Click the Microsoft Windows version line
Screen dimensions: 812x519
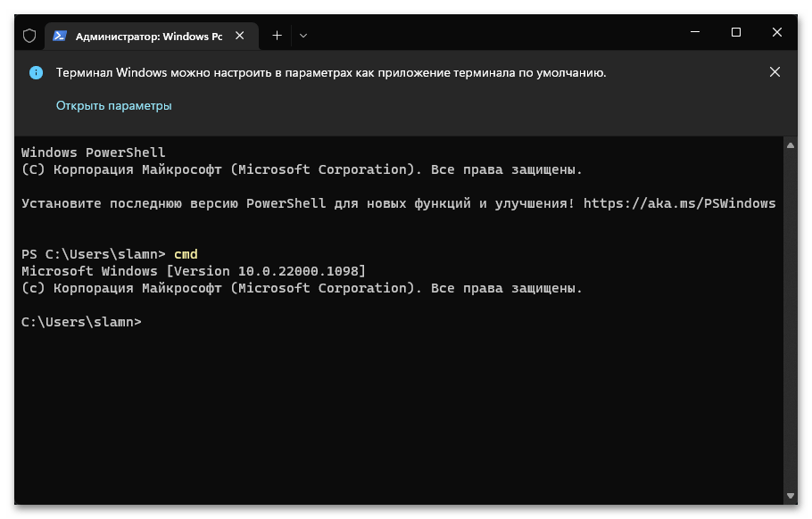tap(194, 271)
